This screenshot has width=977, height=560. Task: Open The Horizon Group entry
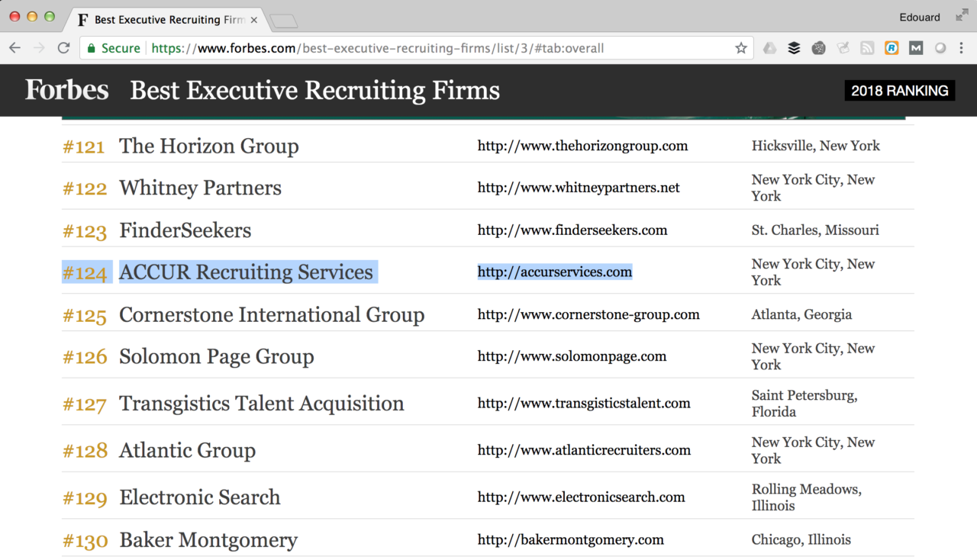tap(208, 146)
